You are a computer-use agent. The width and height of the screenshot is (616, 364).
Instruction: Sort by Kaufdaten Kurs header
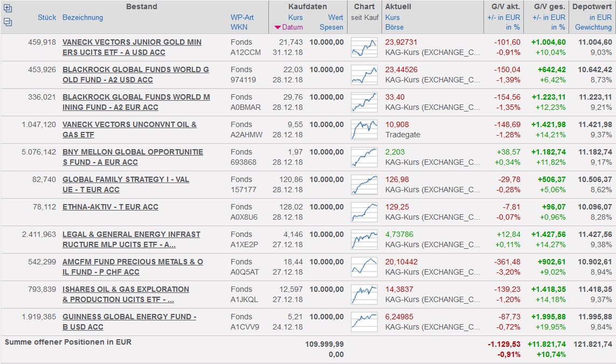pyautogui.click(x=295, y=17)
